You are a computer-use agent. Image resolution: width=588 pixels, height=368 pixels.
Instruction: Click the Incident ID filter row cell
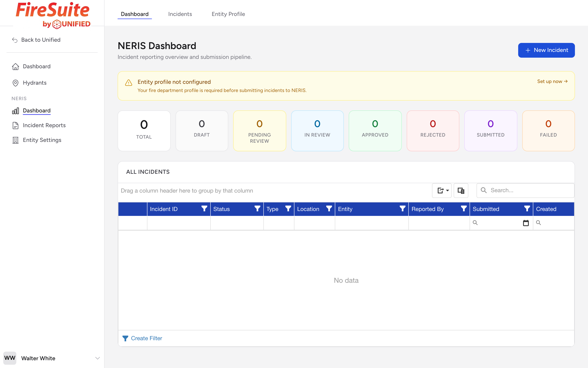179,223
